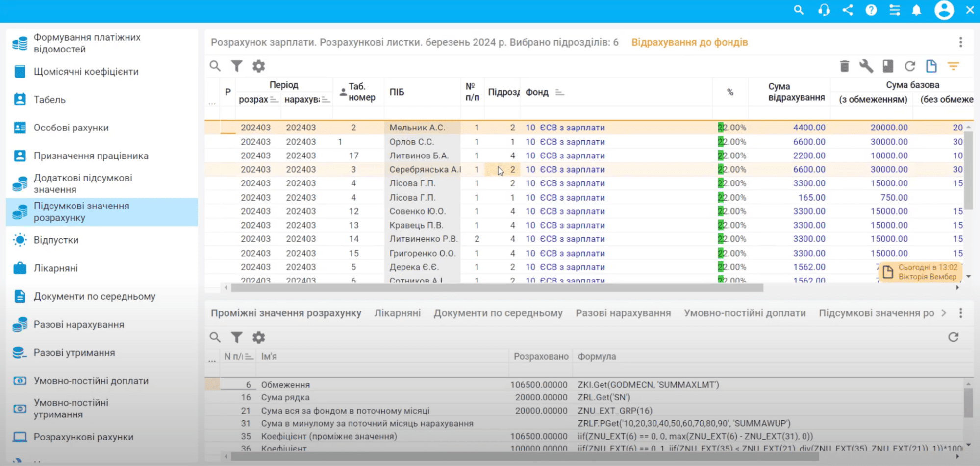
Task: Switch to Документи по середньому tab
Action: click(x=498, y=313)
